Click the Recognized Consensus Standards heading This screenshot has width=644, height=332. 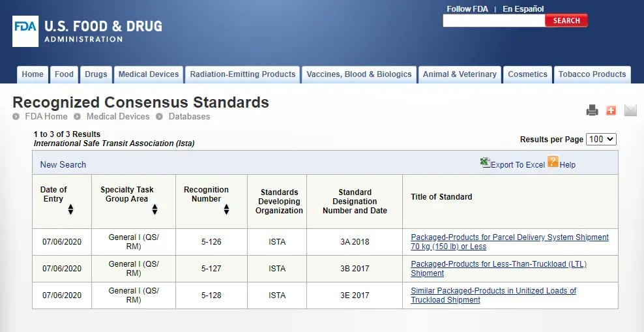141,102
